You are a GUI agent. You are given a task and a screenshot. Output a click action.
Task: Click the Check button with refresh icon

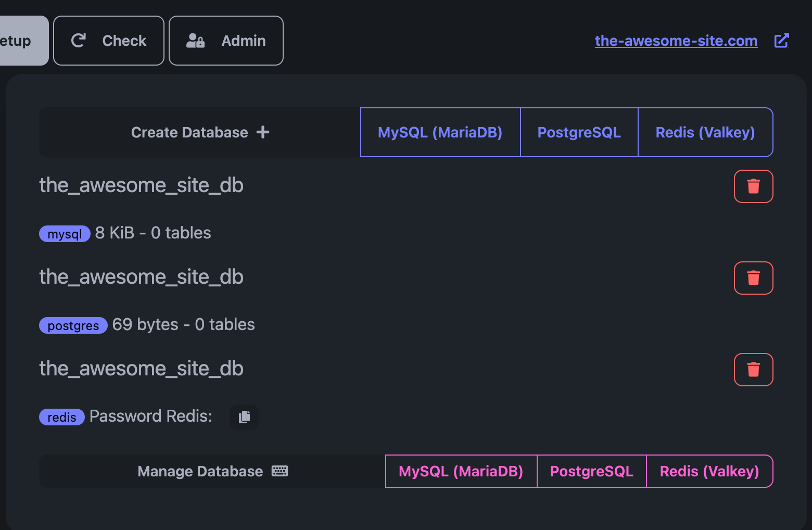point(109,41)
